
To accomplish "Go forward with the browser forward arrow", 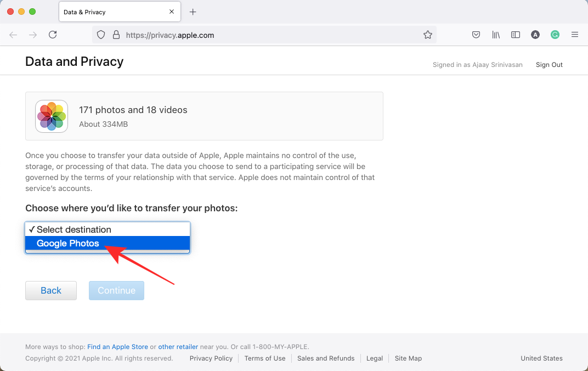I will pos(33,35).
